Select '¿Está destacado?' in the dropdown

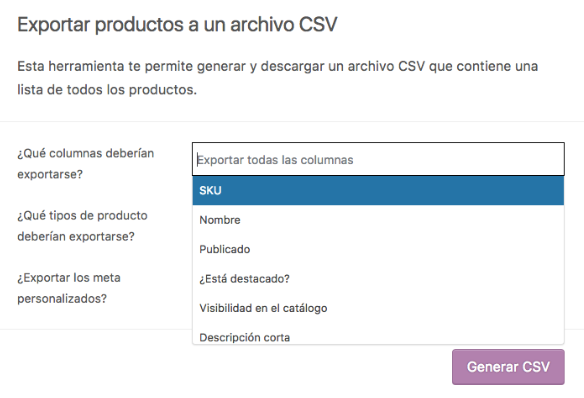coord(244,278)
